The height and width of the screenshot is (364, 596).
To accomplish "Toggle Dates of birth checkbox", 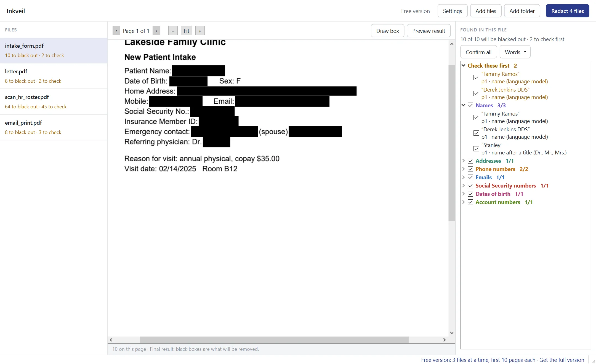I will point(471,194).
